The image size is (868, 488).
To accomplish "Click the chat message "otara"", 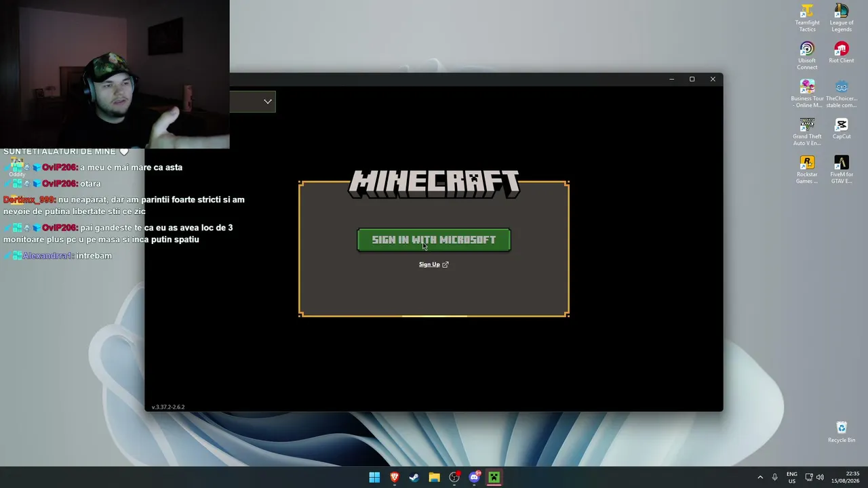I will [90, 184].
